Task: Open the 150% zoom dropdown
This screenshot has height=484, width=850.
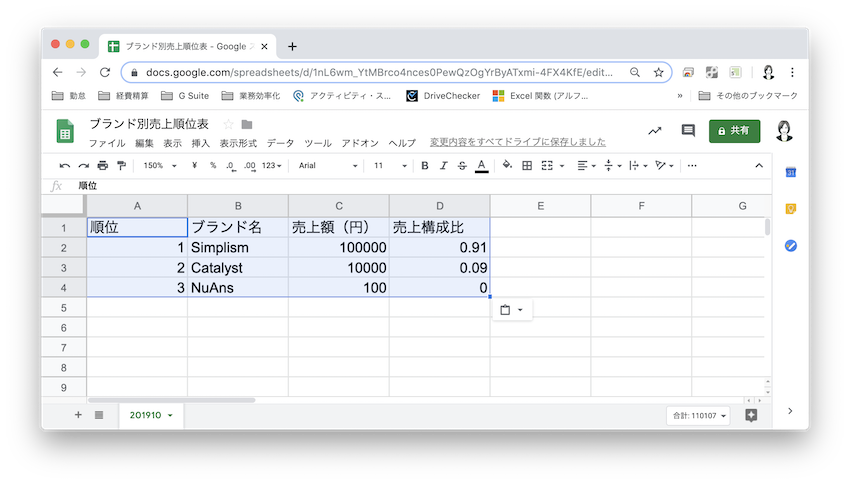Action: click(x=158, y=165)
